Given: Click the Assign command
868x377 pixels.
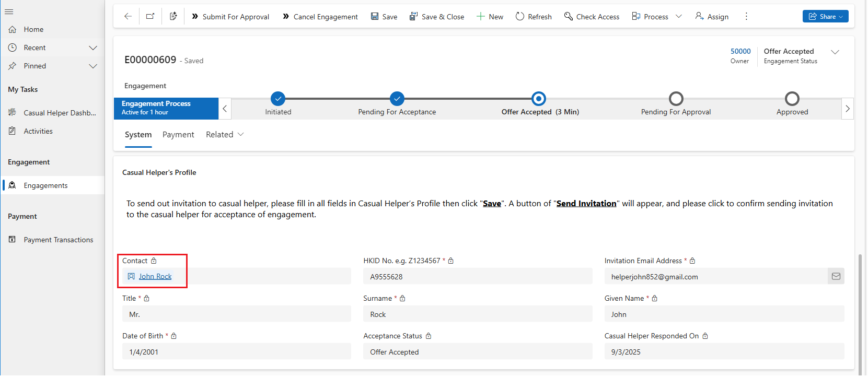Looking at the screenshot, I should pyautogui.click(x=712, y=17).
